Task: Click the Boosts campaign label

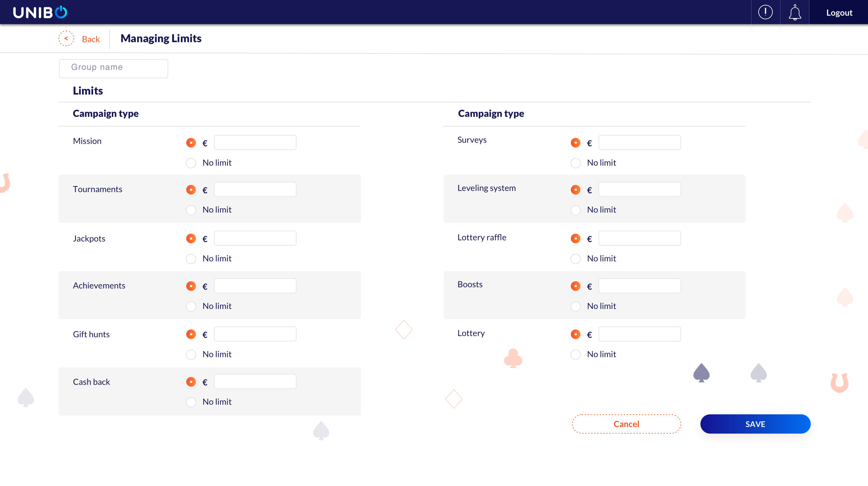Action: click(x=470, y=284)
